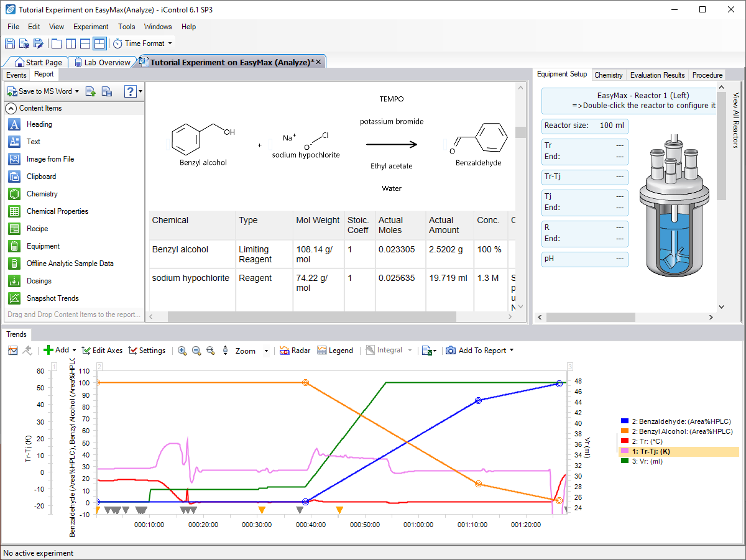This screenshot has width=746, height=560.
Task: Toggle the Radar button in Trends toolbar
Action: coord(295,351)
